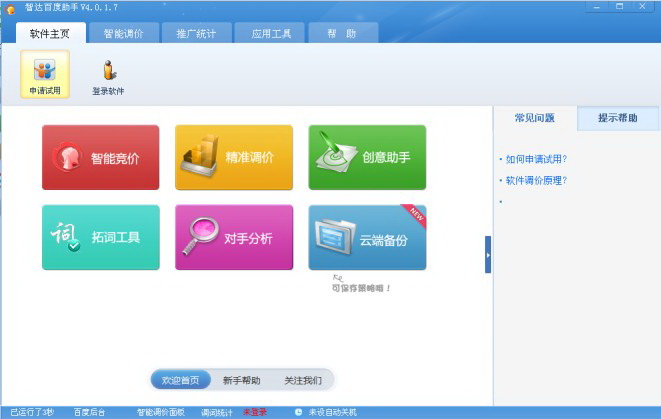Click the red 未登录 status text
This screenshot has height=419, width=661.
pyautogui.click(x=255, y=412)
